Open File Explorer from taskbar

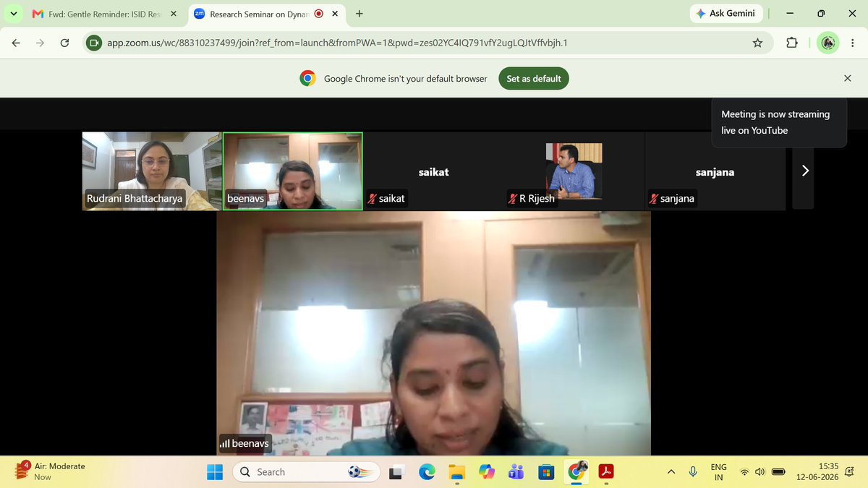pos(456,472)
